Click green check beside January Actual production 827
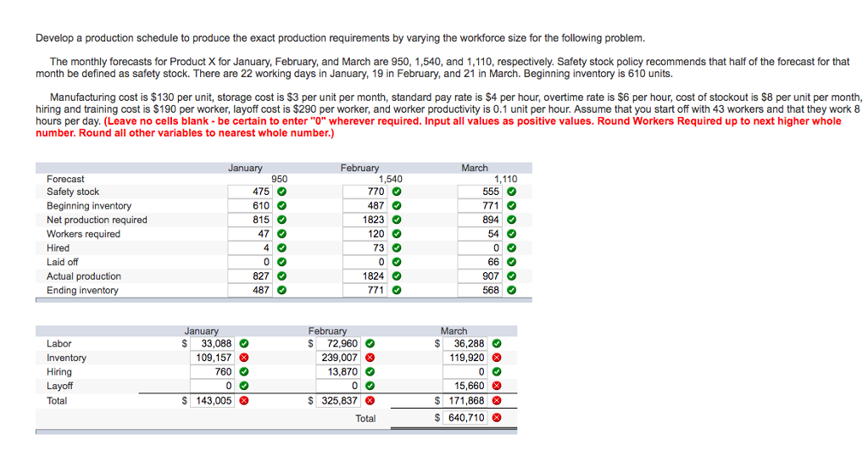The image size is (868, 473). tap(281, 275)
